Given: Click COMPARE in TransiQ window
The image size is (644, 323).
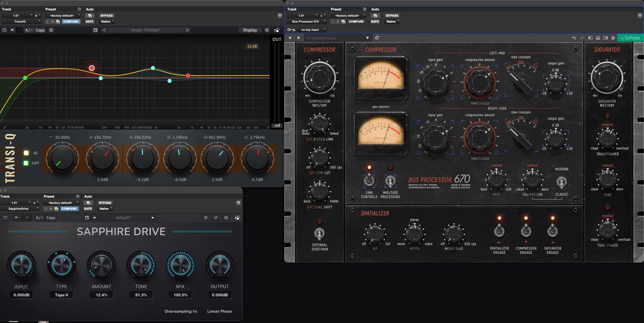Looking at the screenshot, I should [71, 21].
